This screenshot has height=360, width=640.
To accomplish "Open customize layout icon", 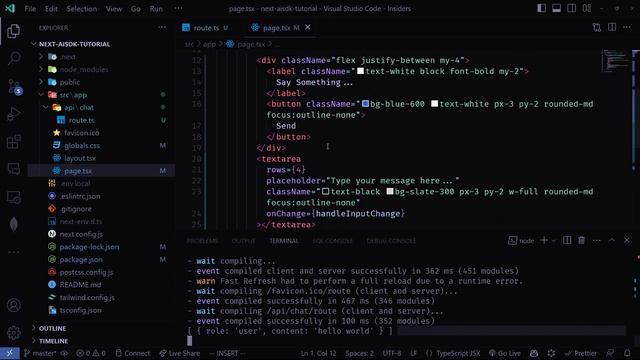I will click(587, 8).
